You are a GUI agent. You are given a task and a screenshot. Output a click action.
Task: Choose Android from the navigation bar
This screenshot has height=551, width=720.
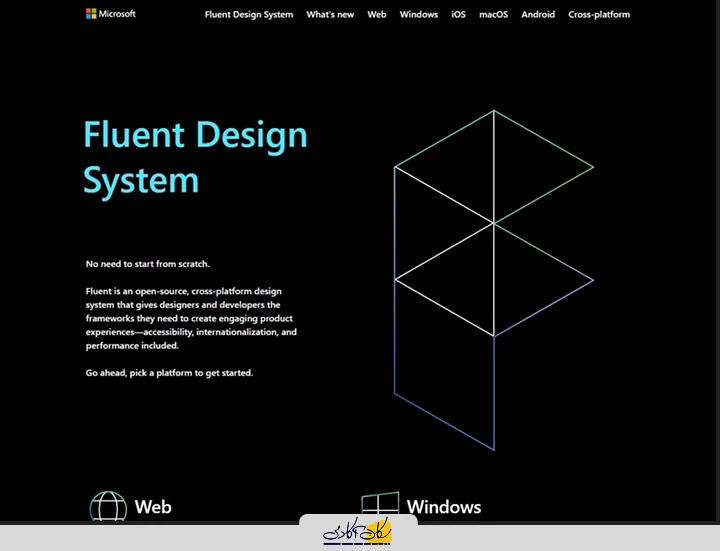(538, 15)
